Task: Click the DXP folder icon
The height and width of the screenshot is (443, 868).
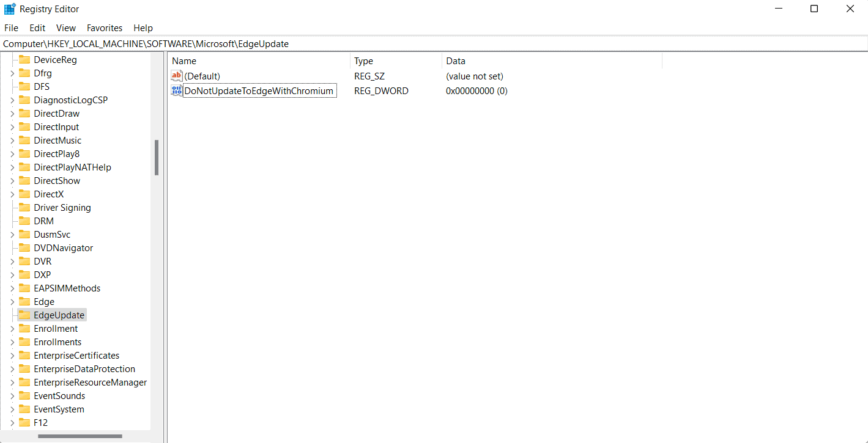Action: [24, 275]
